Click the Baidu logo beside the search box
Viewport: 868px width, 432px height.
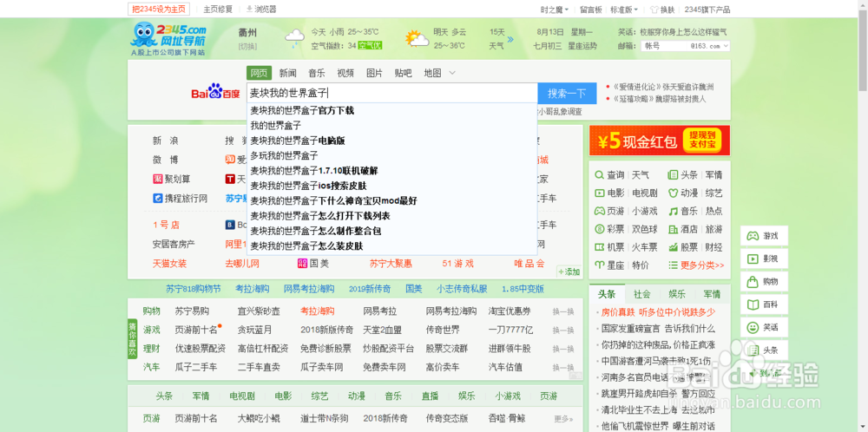[x=216, y=94]
